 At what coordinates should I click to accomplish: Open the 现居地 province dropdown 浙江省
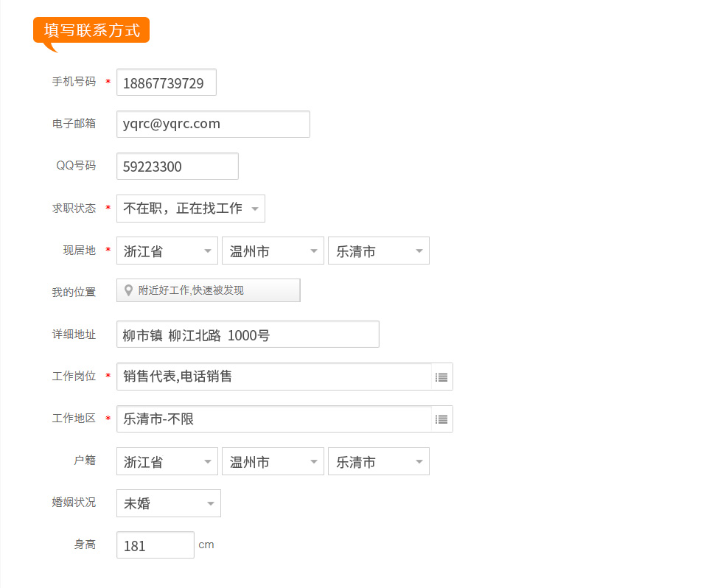click(x=167, y=251)
